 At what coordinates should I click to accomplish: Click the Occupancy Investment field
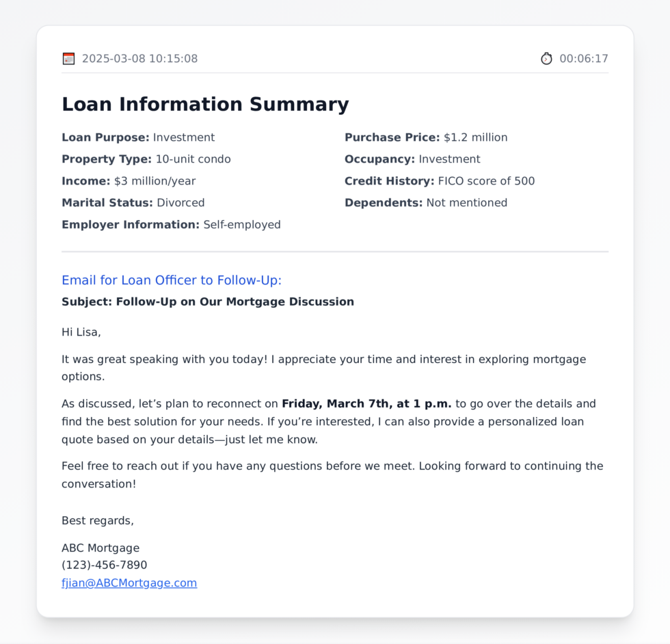point(412,159)
